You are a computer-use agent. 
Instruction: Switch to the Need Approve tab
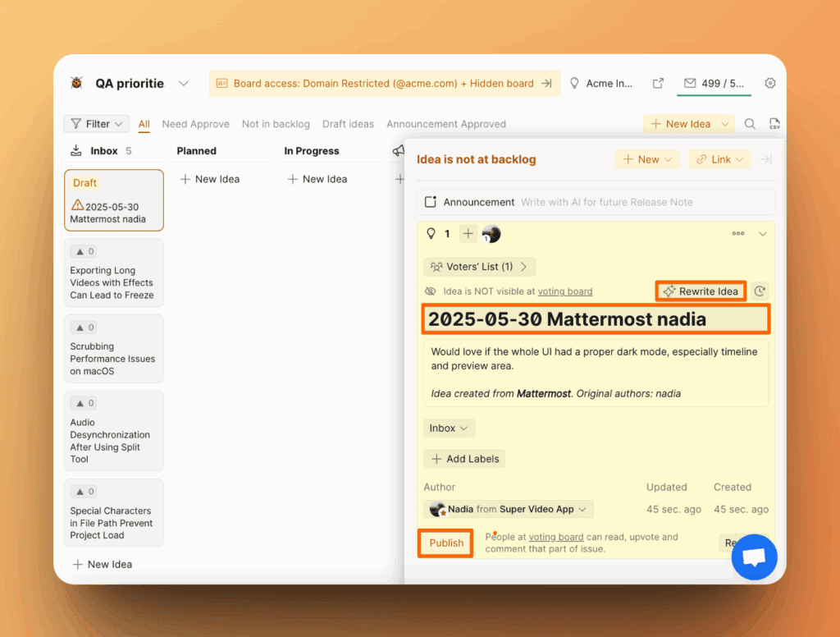point(195,124)
